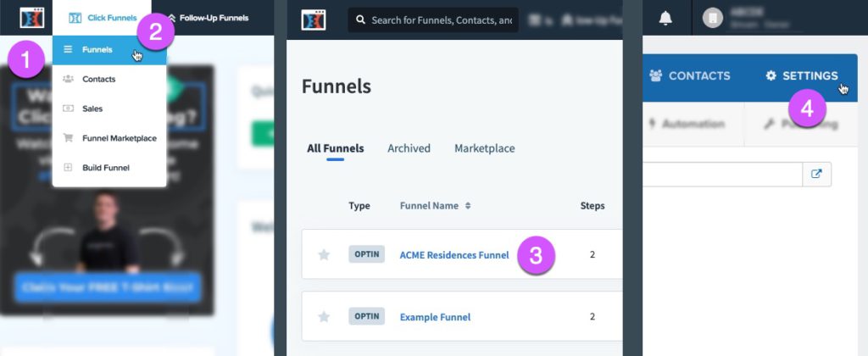The image size is (868, 356).
Task: Open the Click Funnels dropdown menu
Action: (x=103, y=18)
